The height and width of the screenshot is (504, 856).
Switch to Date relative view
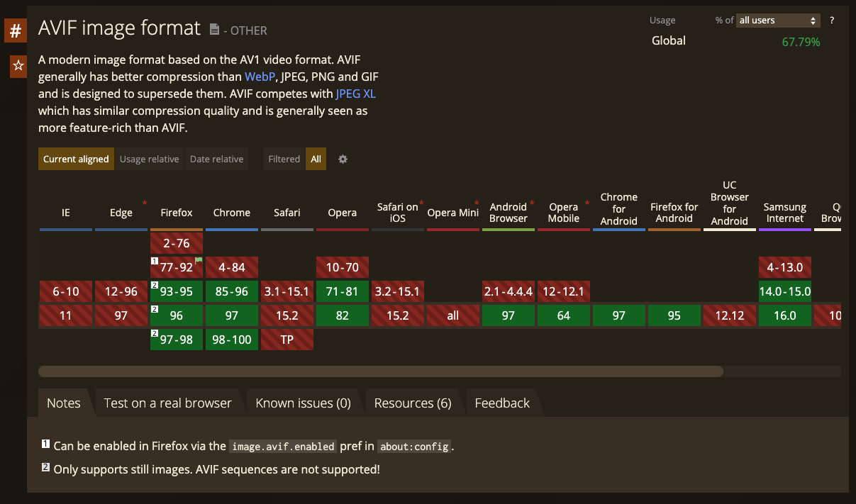coord(216,159)
